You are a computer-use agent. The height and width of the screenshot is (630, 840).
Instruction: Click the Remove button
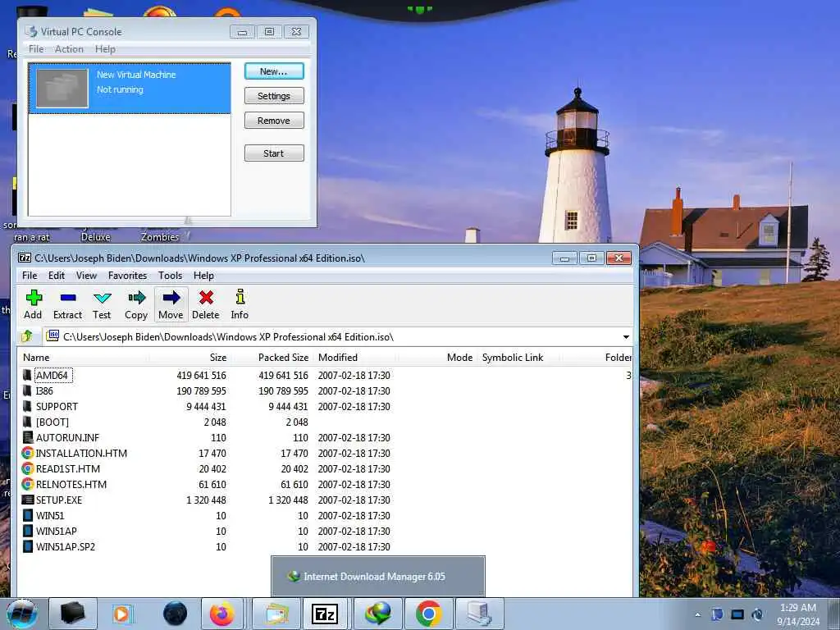[x=274, y=121]
